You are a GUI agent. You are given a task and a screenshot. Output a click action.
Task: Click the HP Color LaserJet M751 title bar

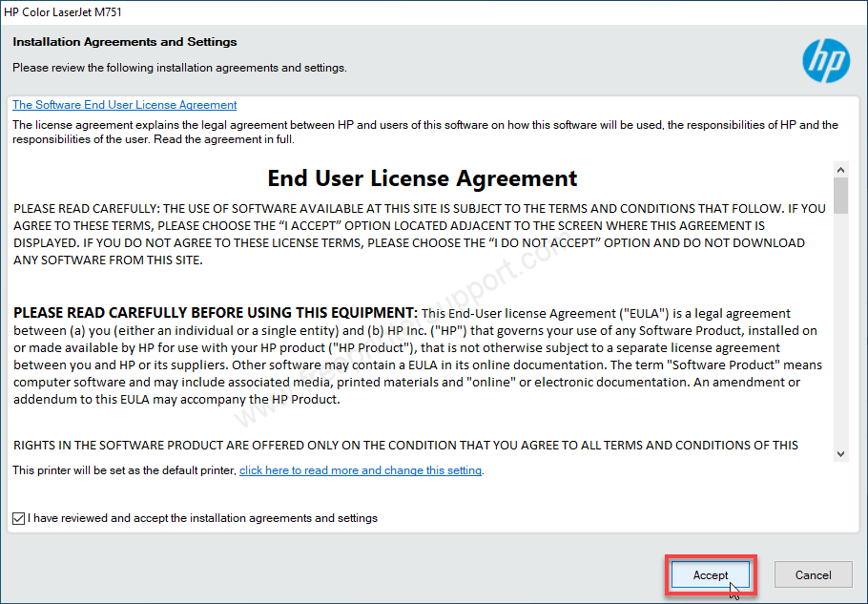[286, 12]
